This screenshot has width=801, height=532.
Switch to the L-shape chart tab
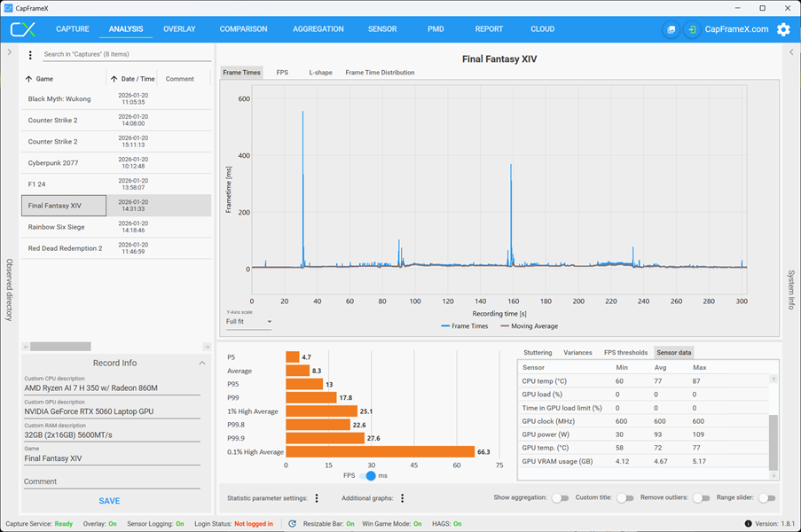tap(320, 73)
